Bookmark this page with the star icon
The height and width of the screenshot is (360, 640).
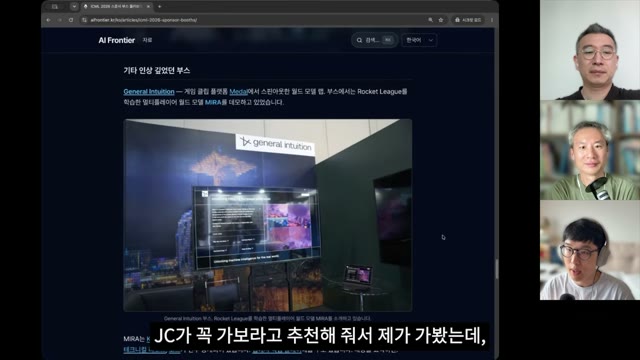tap(441, 20)
